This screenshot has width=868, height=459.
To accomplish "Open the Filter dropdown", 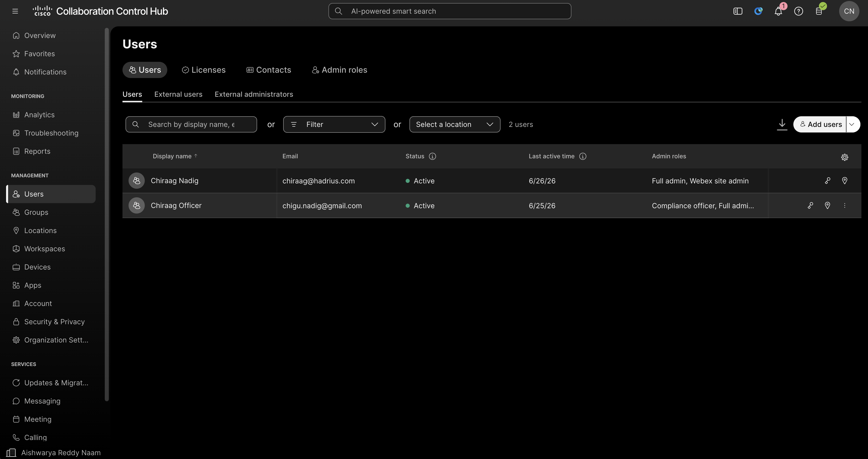I will pyautogui.click(x=334, y=124).
